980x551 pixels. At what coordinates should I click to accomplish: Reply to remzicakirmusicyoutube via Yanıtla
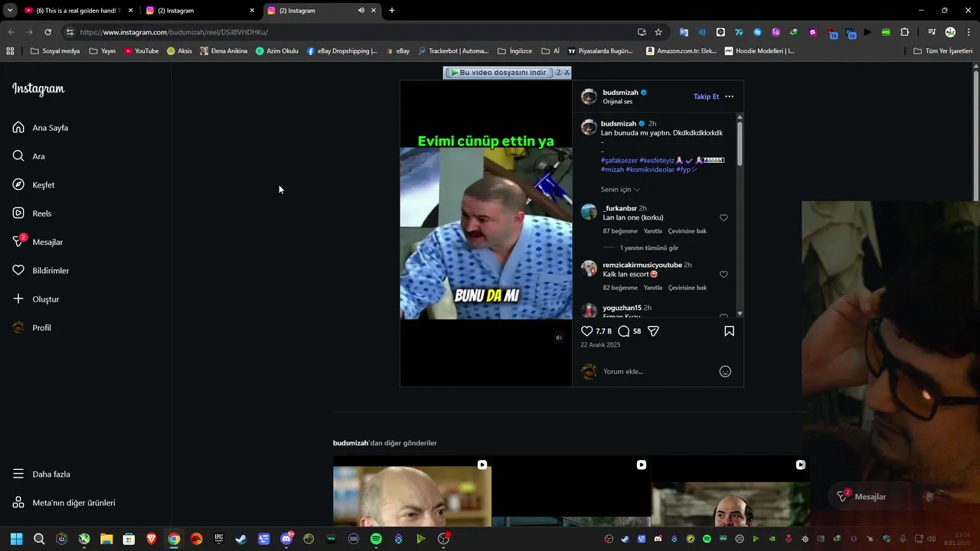coord(652,288)
